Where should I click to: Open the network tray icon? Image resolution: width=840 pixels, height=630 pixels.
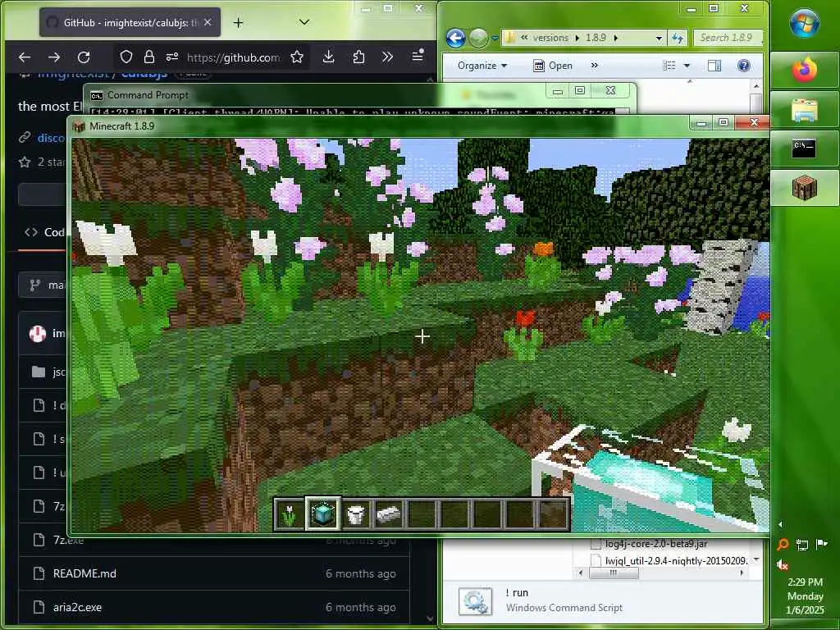point(802,545)
